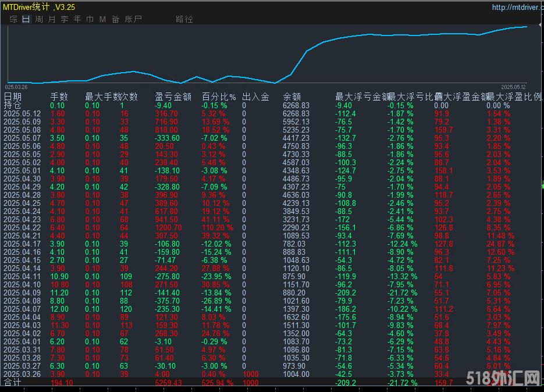
Task: Select the 2025.05.06 date row
Action: pos(272,146)
